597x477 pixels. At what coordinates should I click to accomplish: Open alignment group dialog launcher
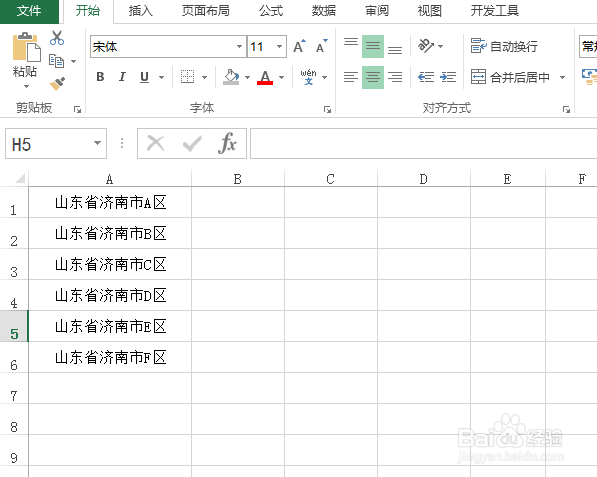(566, 110)
